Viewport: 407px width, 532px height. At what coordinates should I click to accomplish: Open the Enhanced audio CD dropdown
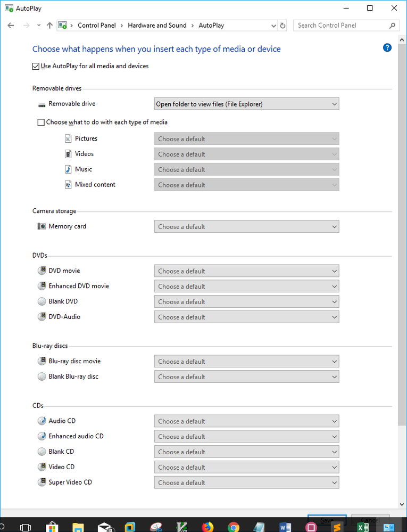(247, 437)
